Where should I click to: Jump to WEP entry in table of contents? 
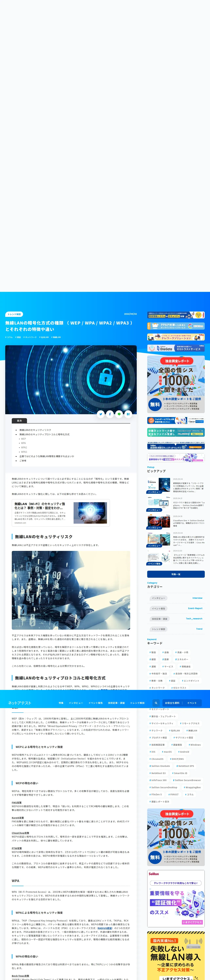(x=23, y=439)
